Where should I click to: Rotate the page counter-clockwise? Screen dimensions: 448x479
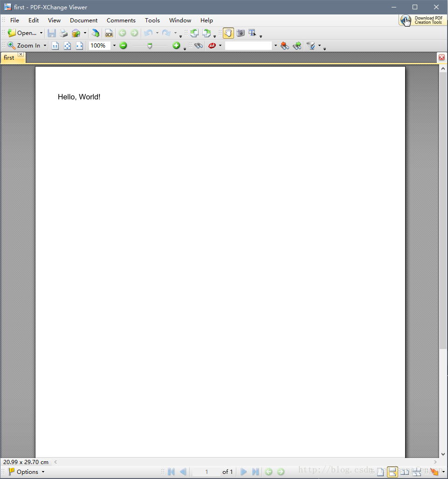pyautogui.click(x=194, y=33)
